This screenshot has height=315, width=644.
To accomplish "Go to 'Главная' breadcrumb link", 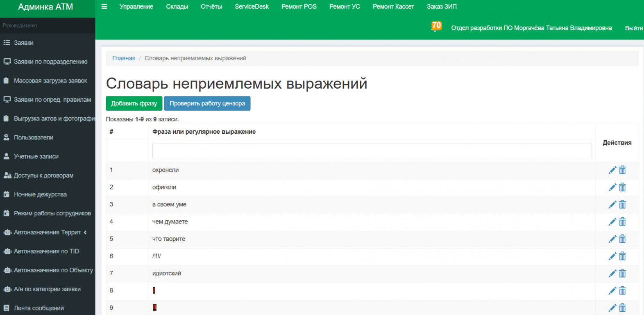I will point(124,58).
